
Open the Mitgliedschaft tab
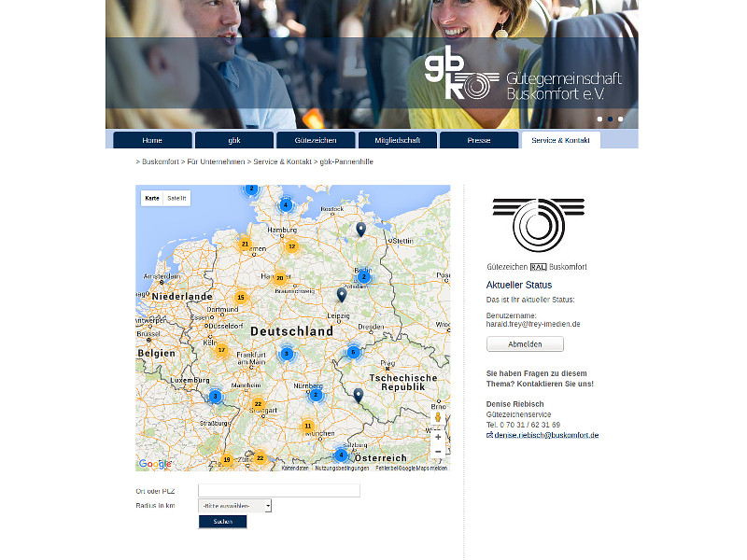coord(398,141)
